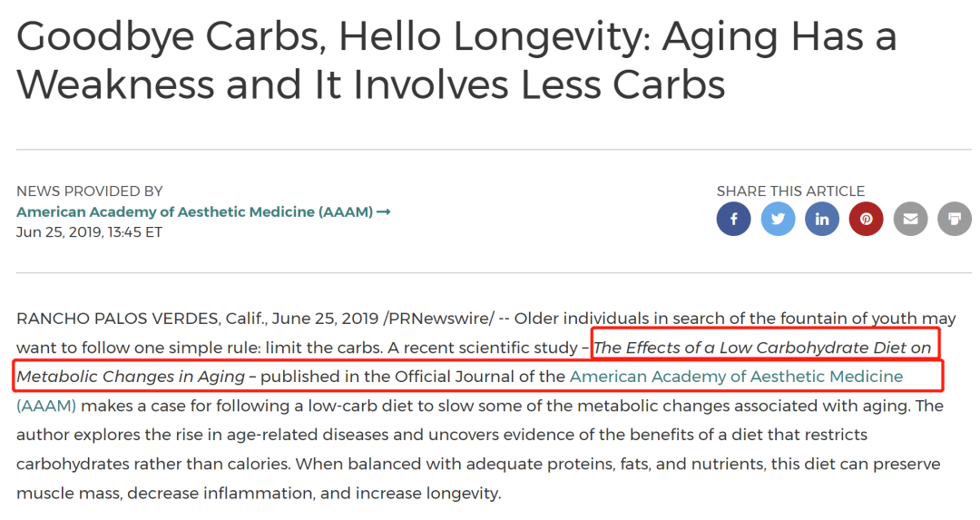The height and width of the screenshot is (520, 980).
Task: Click italic text Metabolic Changes in Aging
Action: coord(131,377)
